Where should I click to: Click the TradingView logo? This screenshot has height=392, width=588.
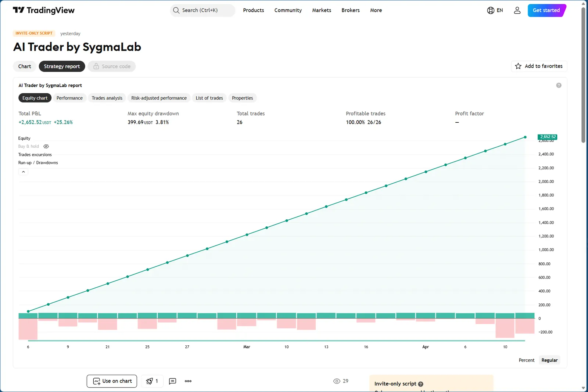tap(43, 10)
